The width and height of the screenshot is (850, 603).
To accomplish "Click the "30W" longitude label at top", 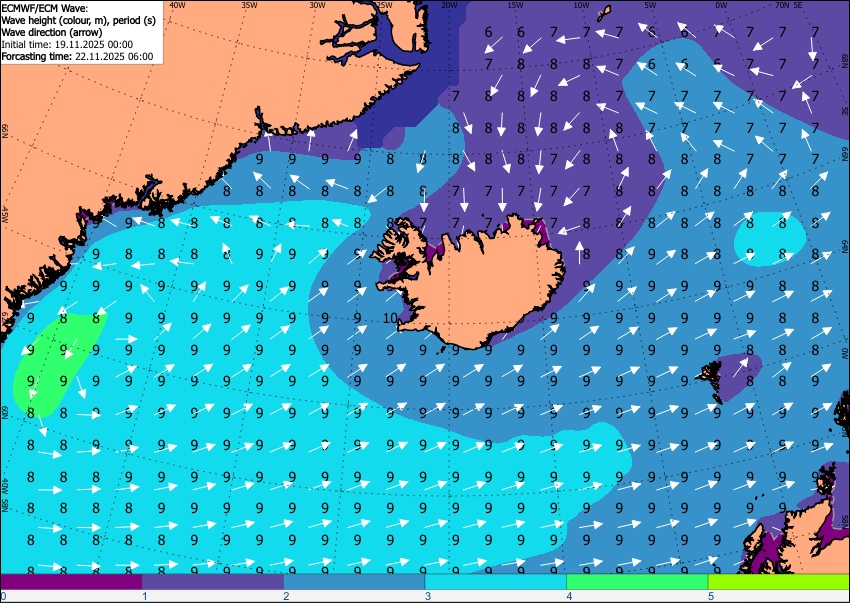I will coord(317,5).
